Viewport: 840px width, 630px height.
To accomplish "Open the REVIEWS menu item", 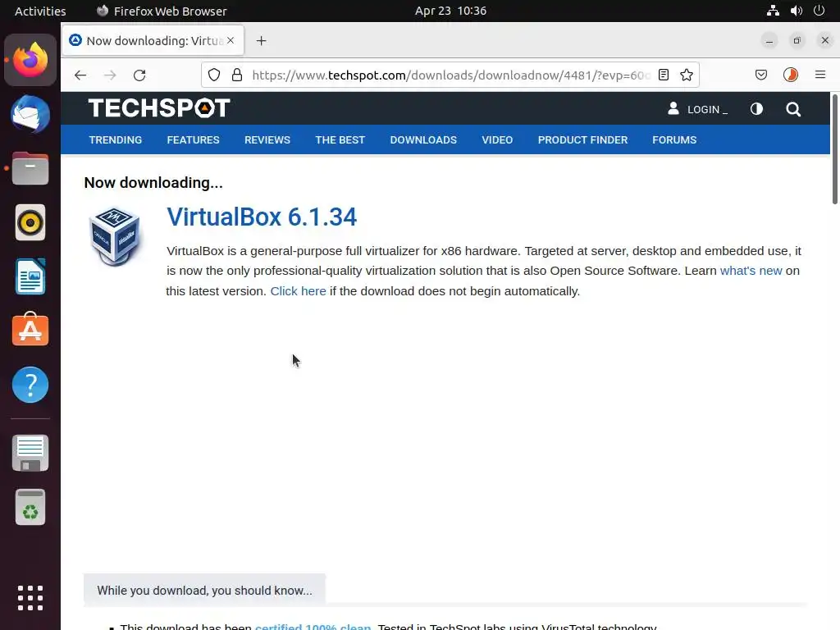I will pyautogui.click(x=267, y=139).
